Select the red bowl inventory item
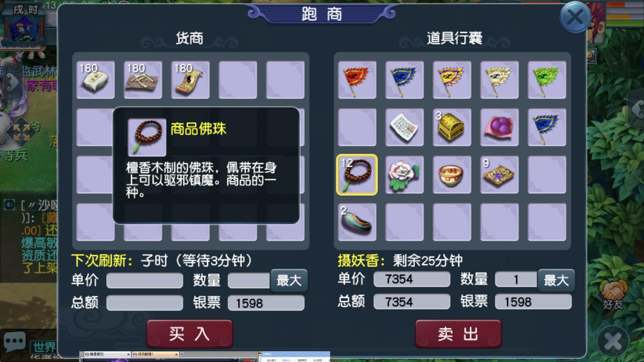Screen dimensions: 644x362 [452, 175]
